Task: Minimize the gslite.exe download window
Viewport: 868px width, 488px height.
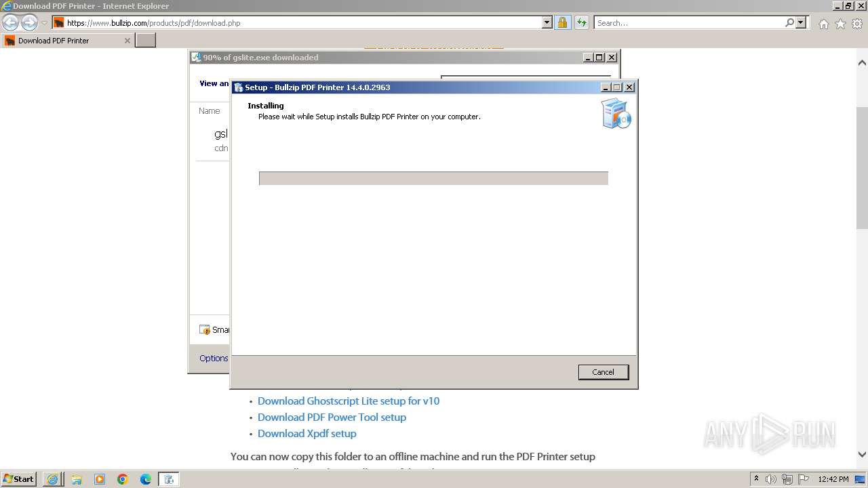Action: 588,58
